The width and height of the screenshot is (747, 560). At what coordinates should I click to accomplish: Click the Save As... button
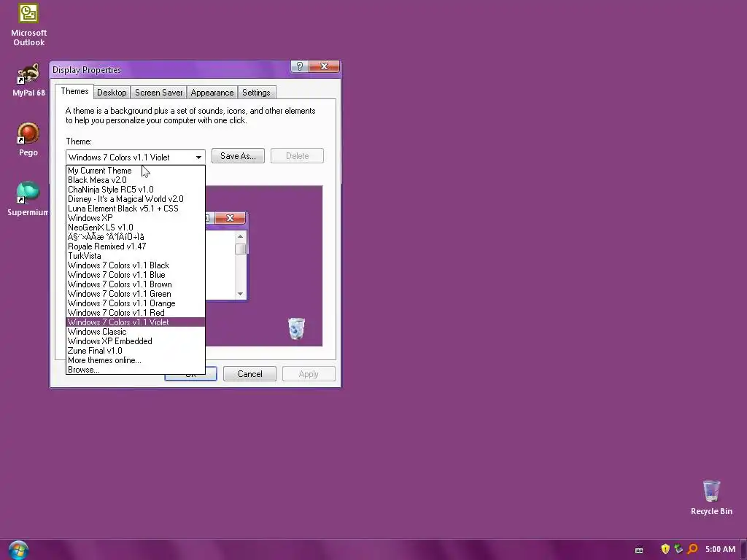(x=238, y=156)
